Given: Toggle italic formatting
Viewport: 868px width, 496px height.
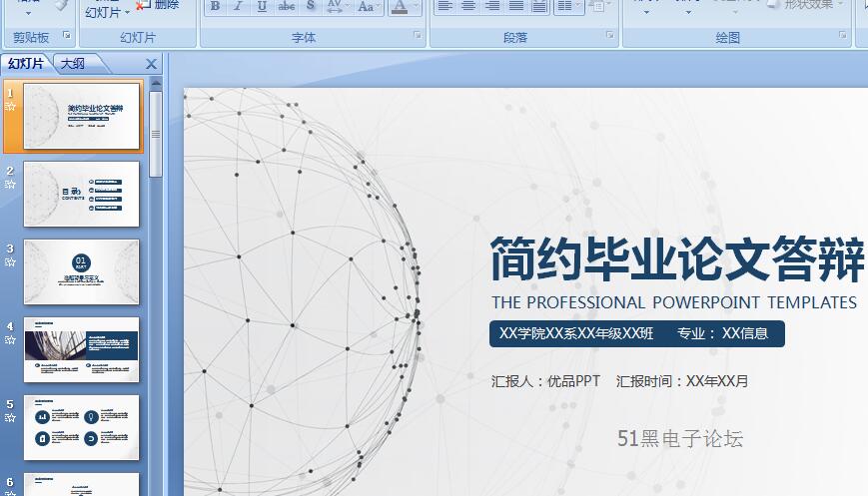Looking at the screenshot, I should point(239,7).
